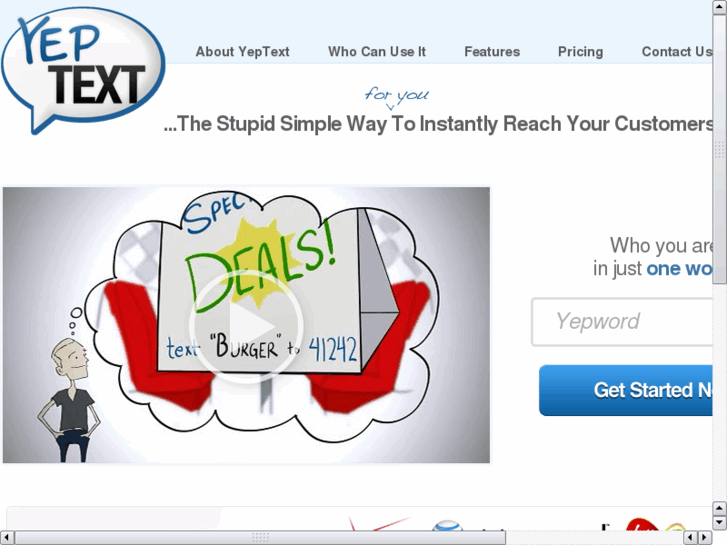Click the right arrow at the end of the horizontal scrollbar
This screenshot has height=545, width=727.
pos(705,538)
